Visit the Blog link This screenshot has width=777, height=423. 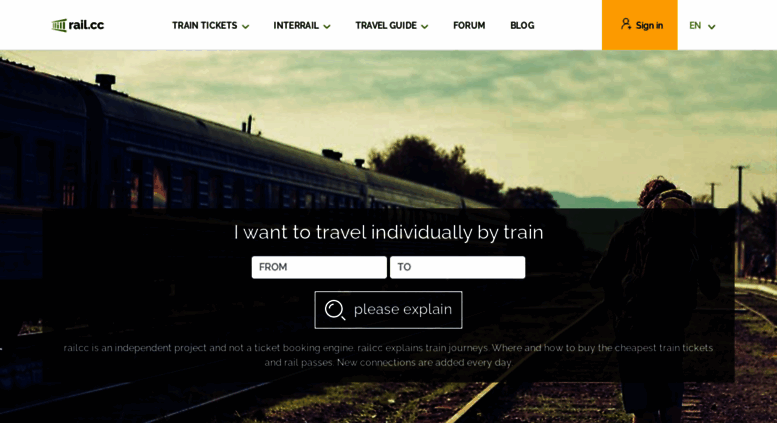coord(522,25)
